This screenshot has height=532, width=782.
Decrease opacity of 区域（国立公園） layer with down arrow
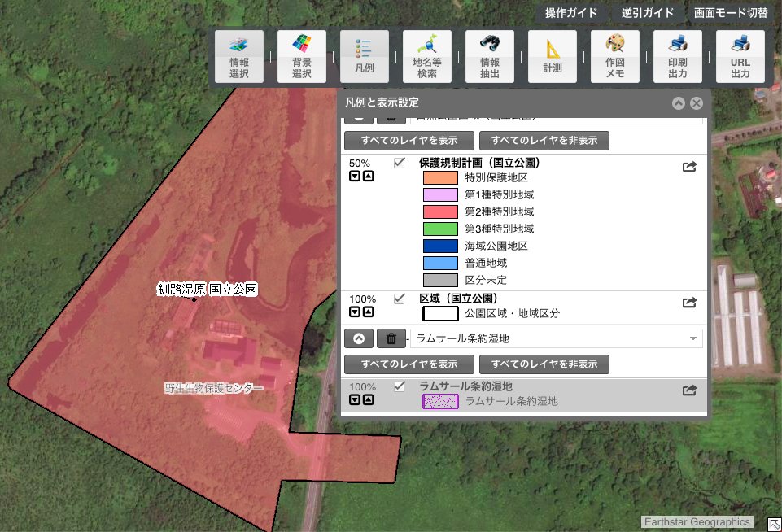pos(355,312)
